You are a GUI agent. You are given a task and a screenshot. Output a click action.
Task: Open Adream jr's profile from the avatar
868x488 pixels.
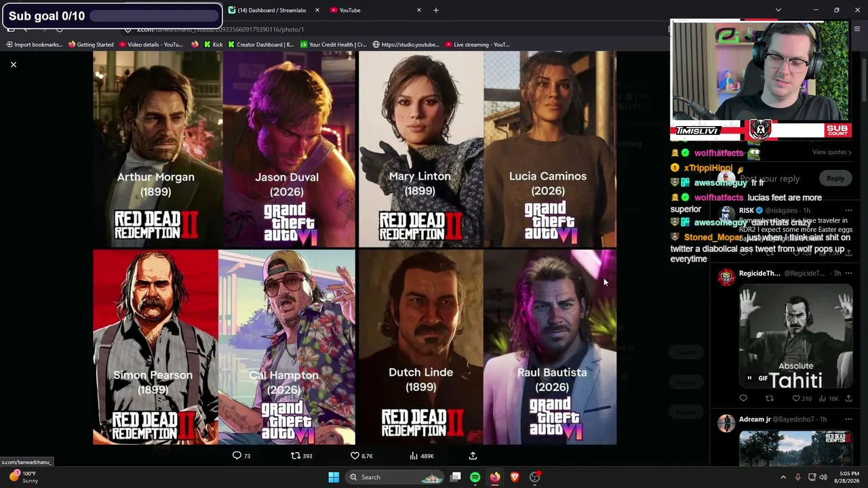[x=726, y=423]
